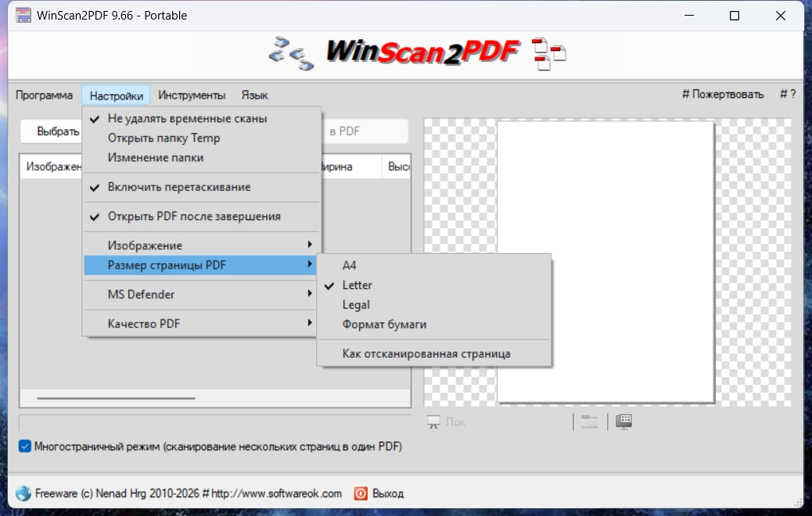This screenshot has height=516, width=812.
Task: Click the screen grid icon below the preview
Action: pos(624,421)
